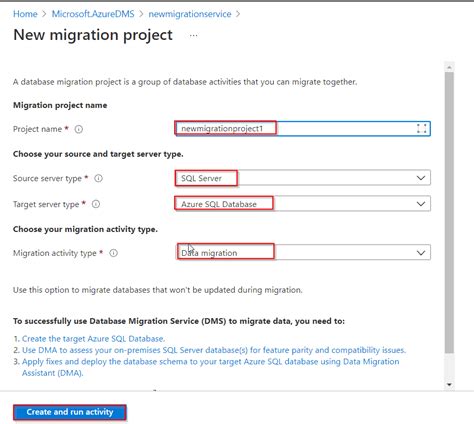Open Microsoft.AzureDMS breadcrumb

coord(93,14)
